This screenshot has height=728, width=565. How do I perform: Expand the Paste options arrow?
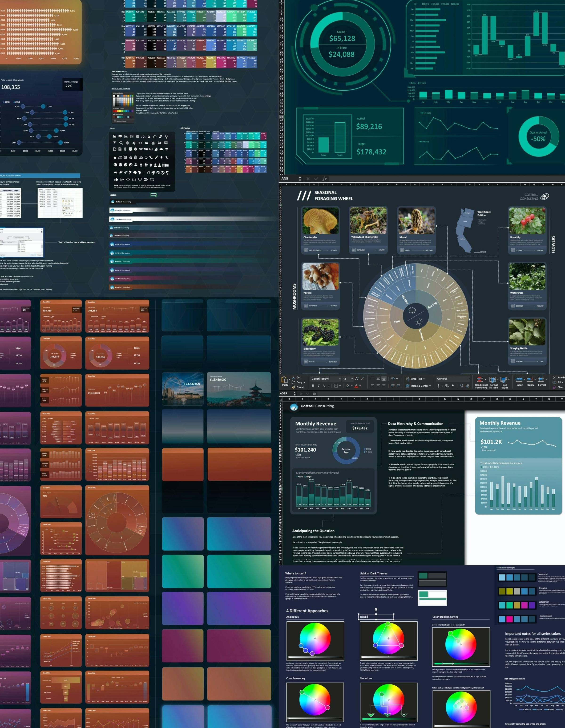point(289,379)
